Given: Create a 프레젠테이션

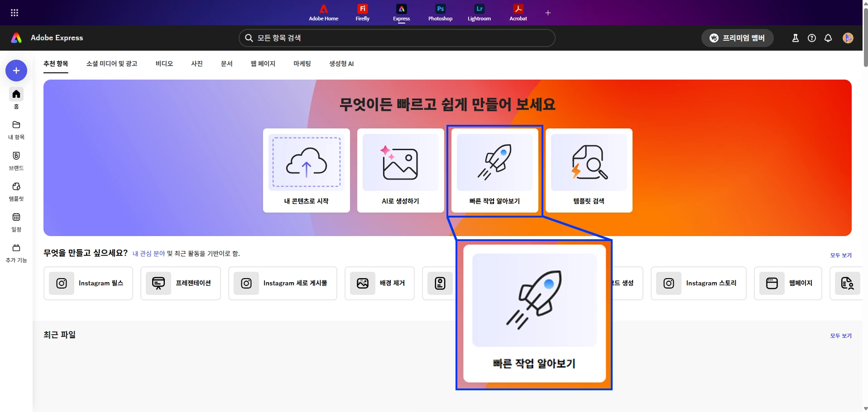Looking at the screenshot, I should click(x=181, y=283).
